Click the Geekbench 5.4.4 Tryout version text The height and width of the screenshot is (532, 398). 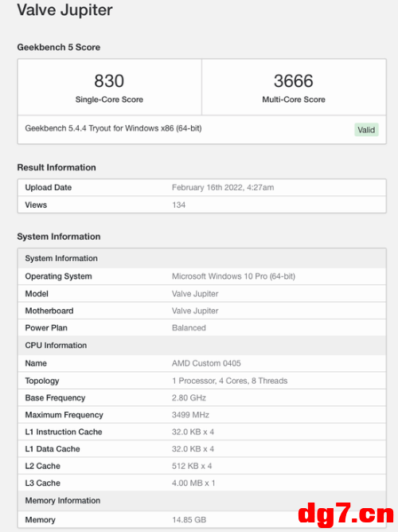[x=113, y=128]
